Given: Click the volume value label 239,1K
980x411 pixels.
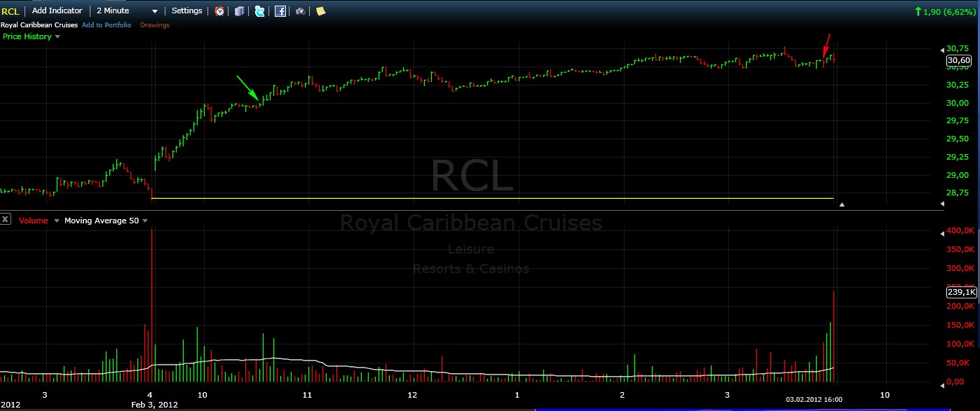Looking at the screenshot, I should (961, 293).
